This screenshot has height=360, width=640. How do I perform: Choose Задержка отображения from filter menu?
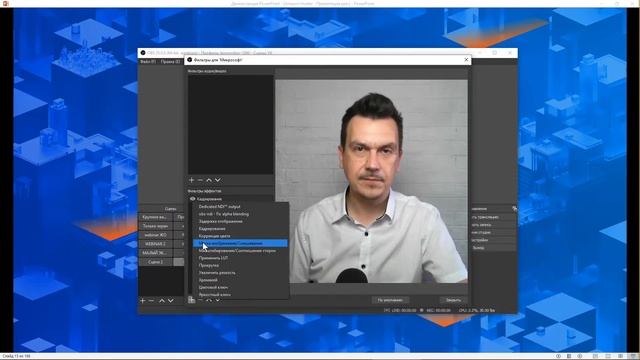coord(240,222)
